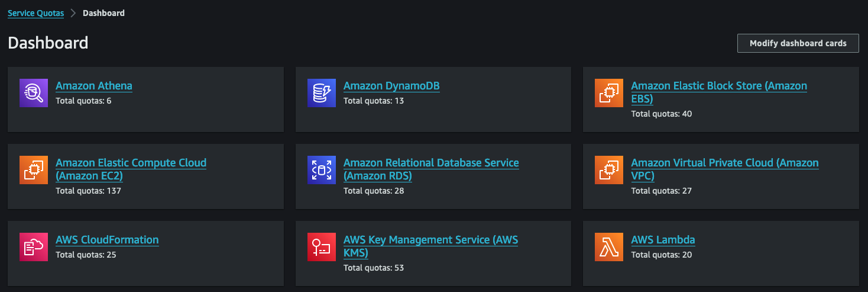This screenshot has width=868, height=292.
Task: Open the AWS Lambda link
Action: (663, 240)
